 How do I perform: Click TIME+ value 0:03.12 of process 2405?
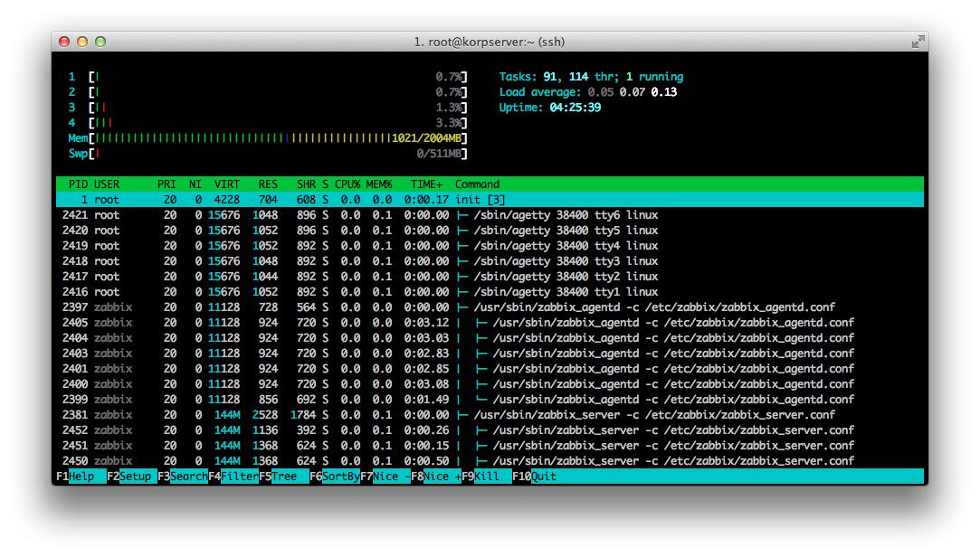[426, 322]
